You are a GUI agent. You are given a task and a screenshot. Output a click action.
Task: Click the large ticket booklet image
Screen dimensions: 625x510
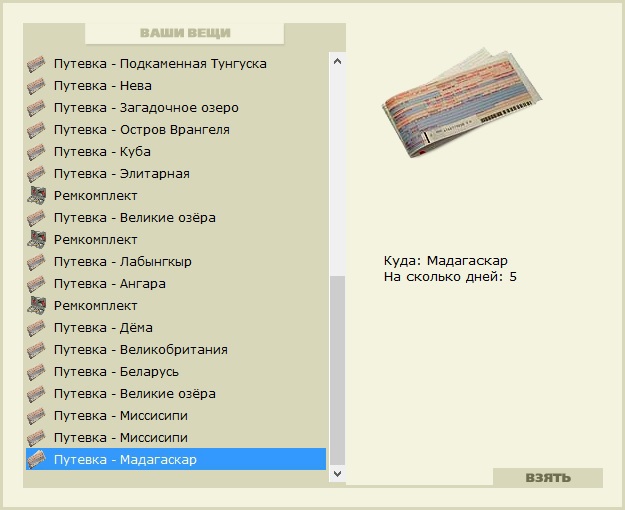tap(462, 103)
